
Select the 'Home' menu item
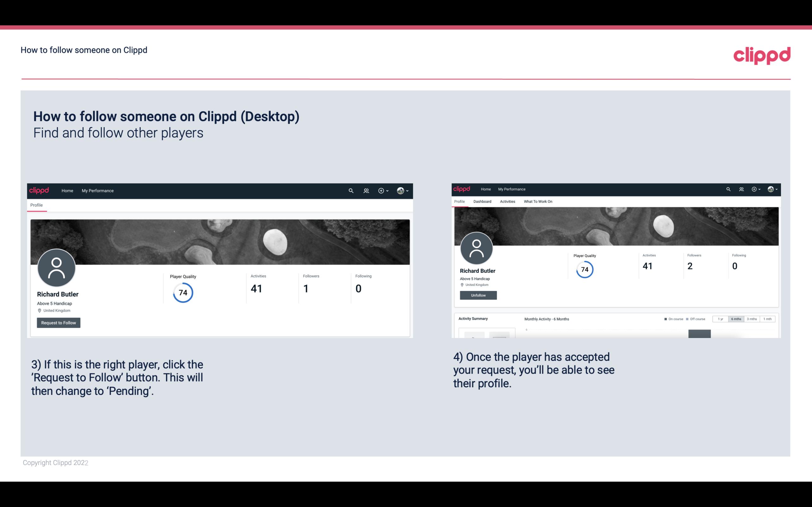(67, 190)
